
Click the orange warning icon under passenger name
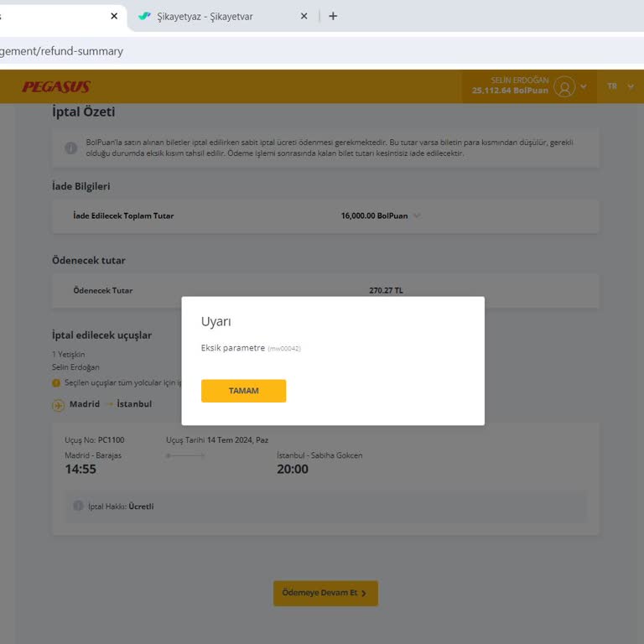(x=56, y=383)
